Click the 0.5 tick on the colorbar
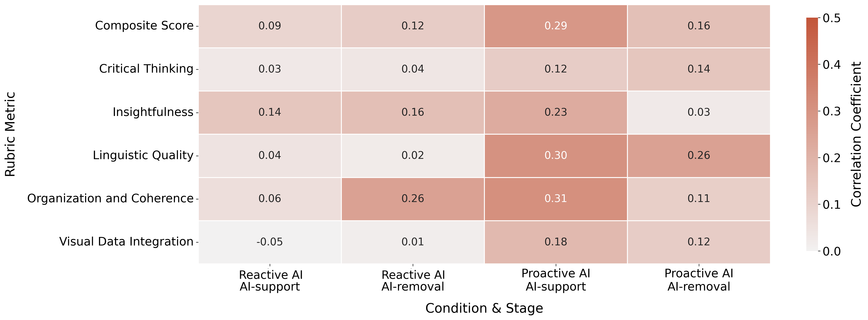This screenshot has height=320, width=868. click(831, 18)
